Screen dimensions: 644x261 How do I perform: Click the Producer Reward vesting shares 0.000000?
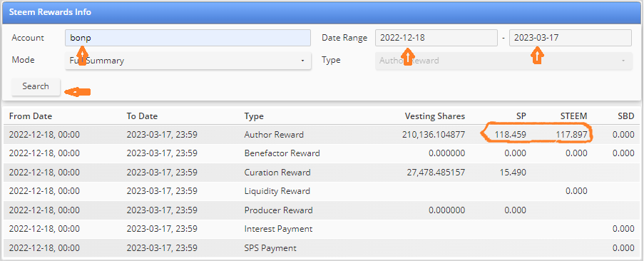coord(447,210)
